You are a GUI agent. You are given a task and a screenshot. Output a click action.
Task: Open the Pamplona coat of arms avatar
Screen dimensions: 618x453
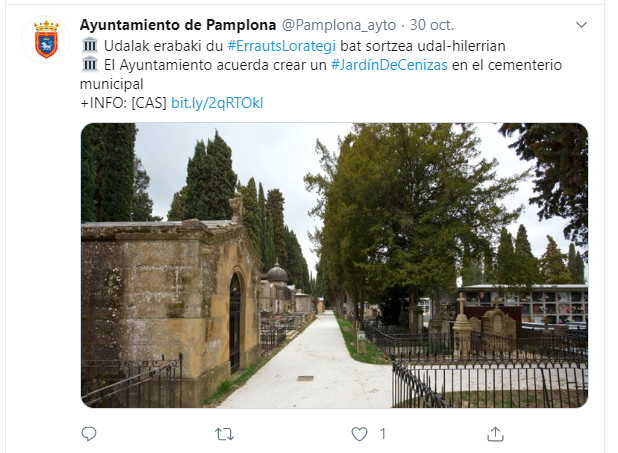click(46, 39)
